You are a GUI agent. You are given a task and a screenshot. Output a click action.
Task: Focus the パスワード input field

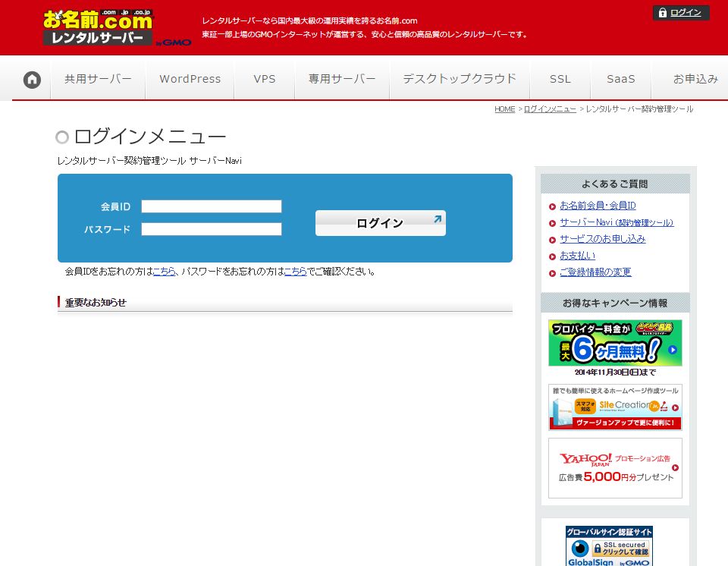pos(212,229)
